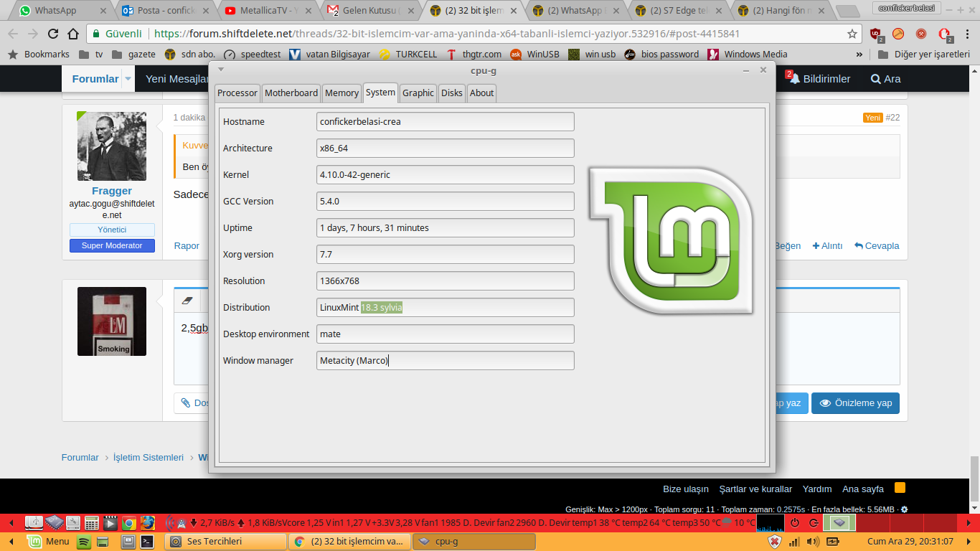The image size is (980, 551).
Task: Select the Graphic tab
Action: (x=418, y=93)
